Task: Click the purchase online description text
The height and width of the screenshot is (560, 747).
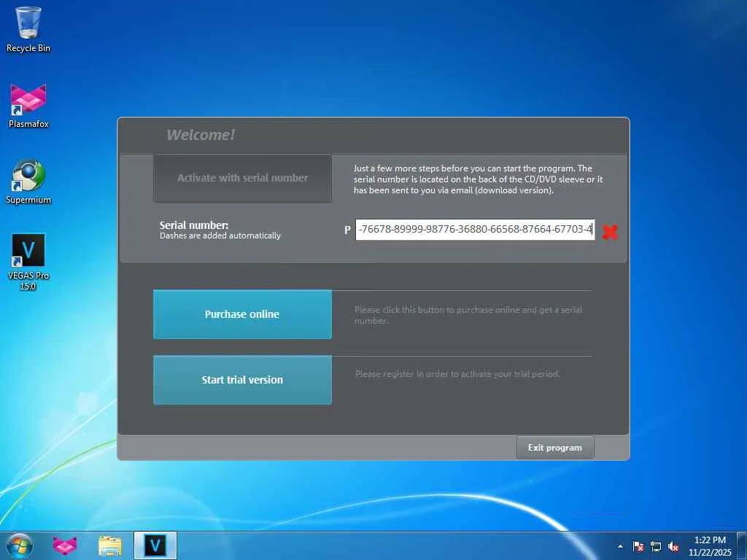Action: (x=468, y=315)
